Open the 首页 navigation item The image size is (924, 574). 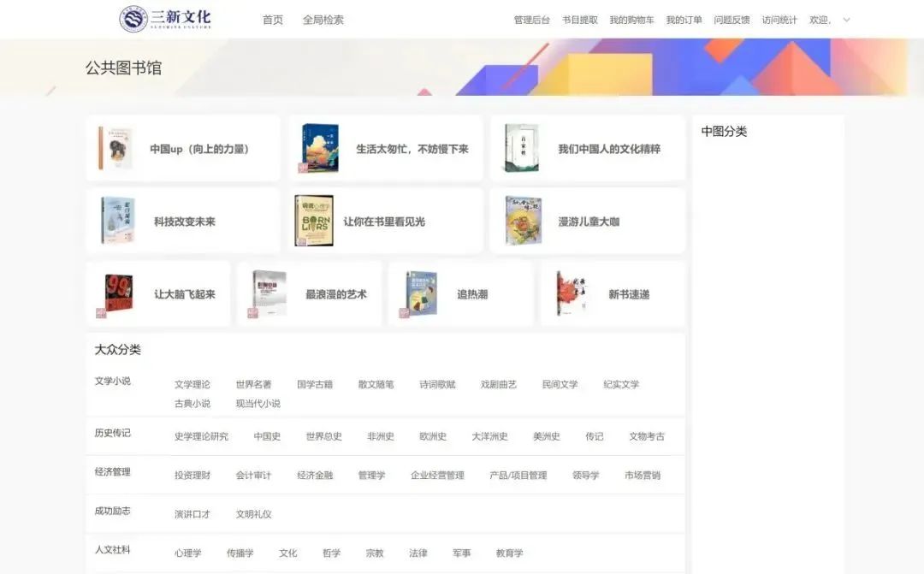click(x=271, y=19)
